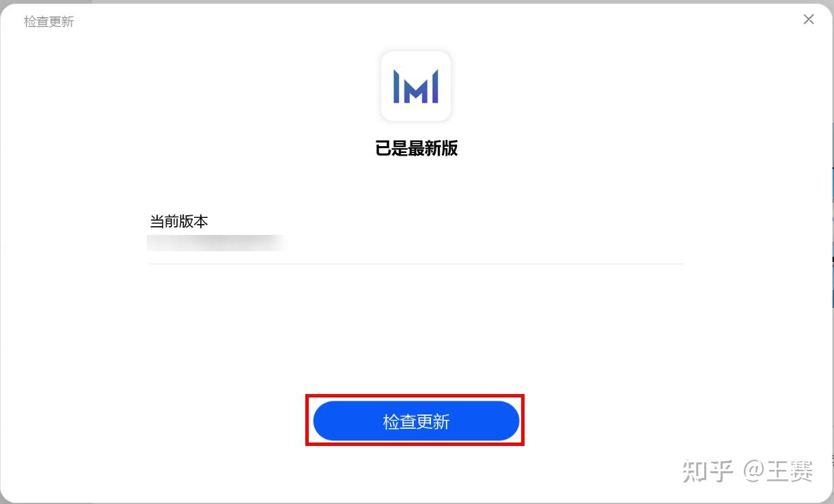Select the 已是最新版 heading text
The image size is (834, 504).
416,148
